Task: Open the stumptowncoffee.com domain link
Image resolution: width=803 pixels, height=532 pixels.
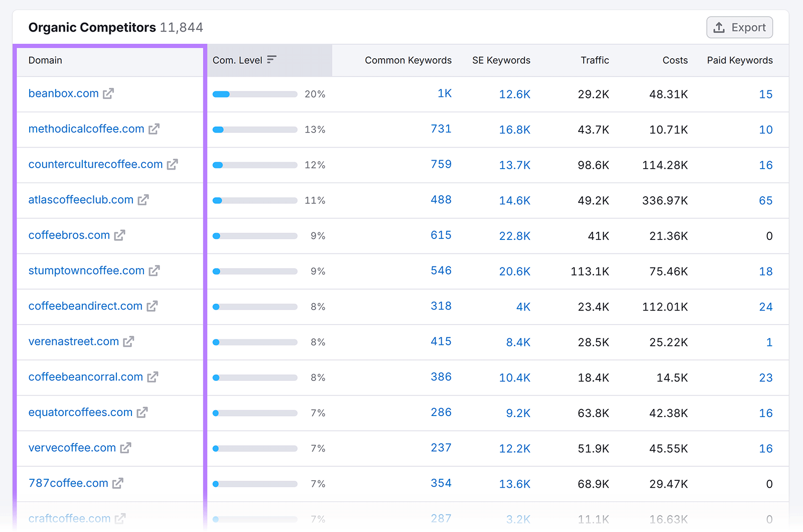Action: [x=86, y=271]
